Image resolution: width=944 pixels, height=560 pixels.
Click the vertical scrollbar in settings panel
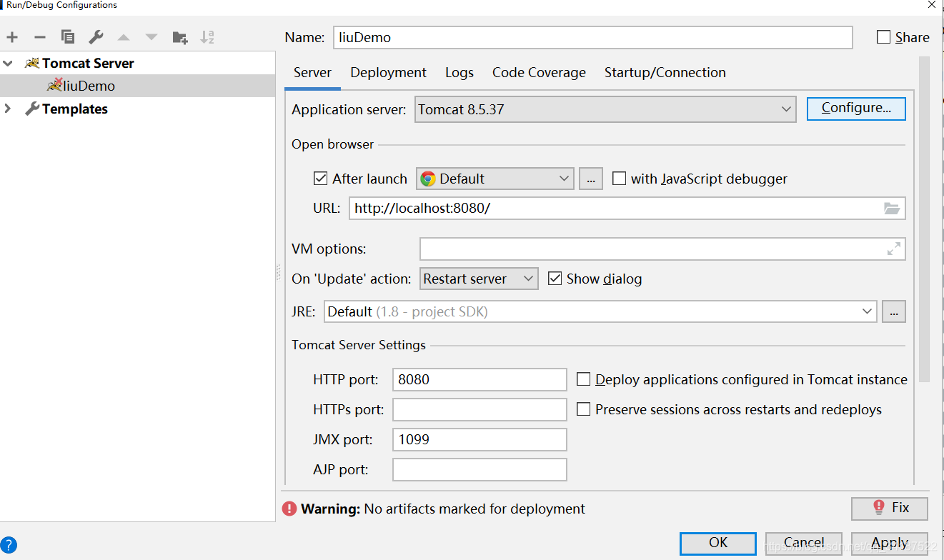[924, 218]
